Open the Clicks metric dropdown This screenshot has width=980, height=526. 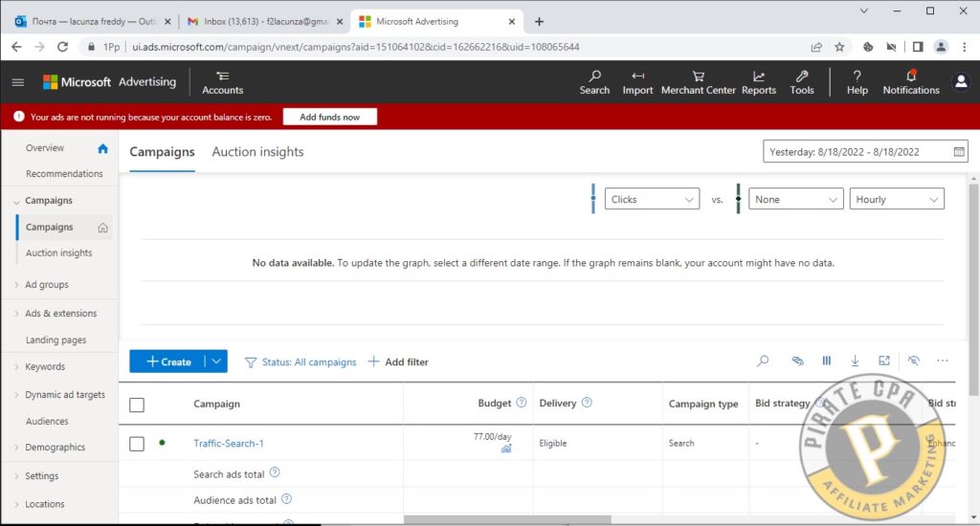652,199
